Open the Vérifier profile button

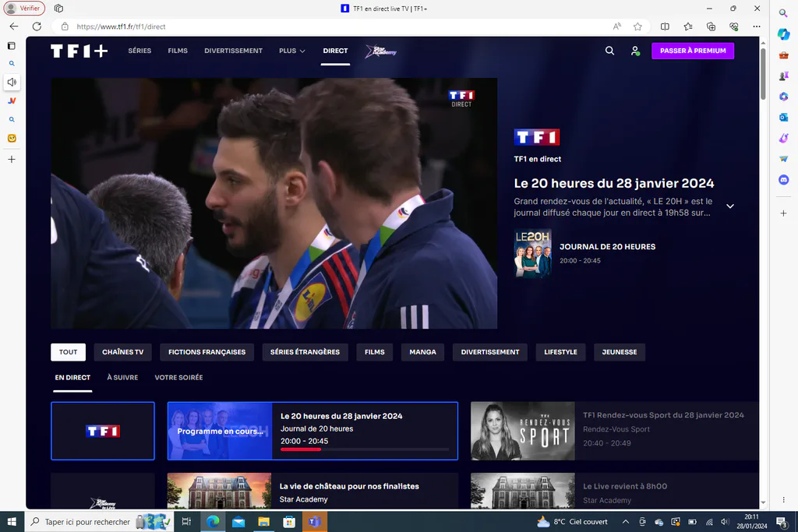click(x=24, y=8)
